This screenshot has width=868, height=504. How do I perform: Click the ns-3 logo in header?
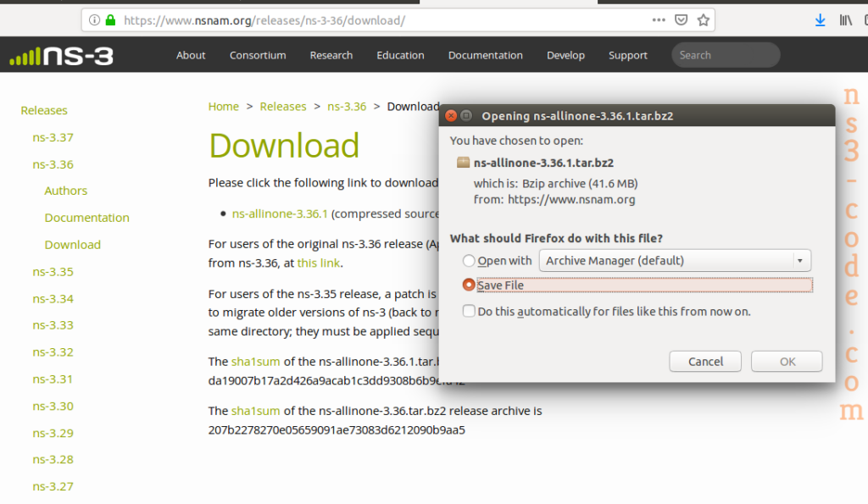61,56
